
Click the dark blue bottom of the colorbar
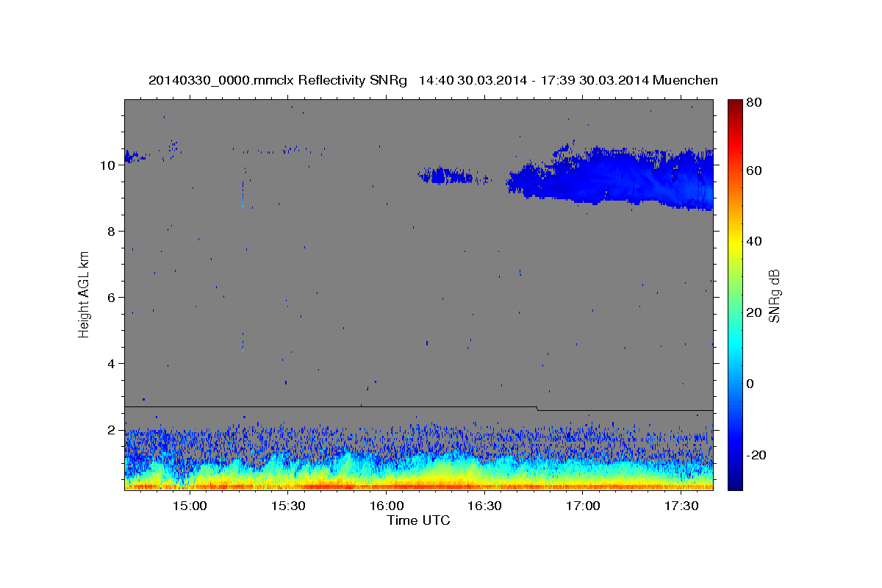(734, 484)
